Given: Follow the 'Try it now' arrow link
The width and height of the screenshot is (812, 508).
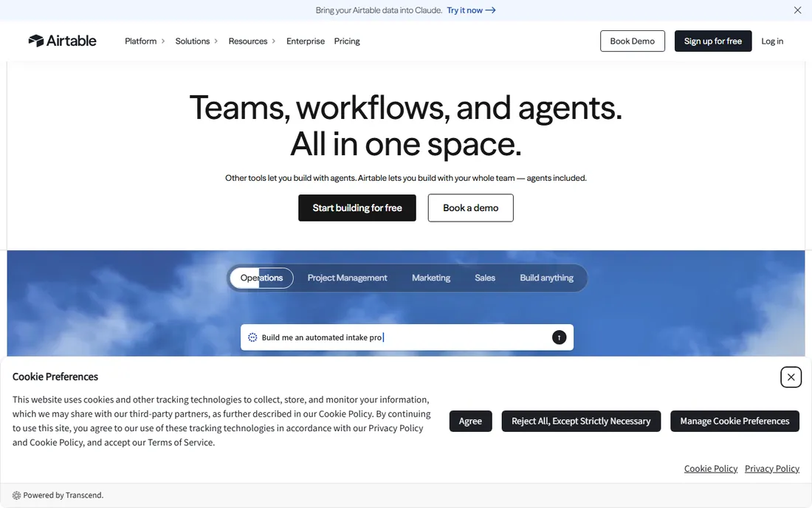Looking at the screenshot, I should pyautogui.click(x=471, y=10).
